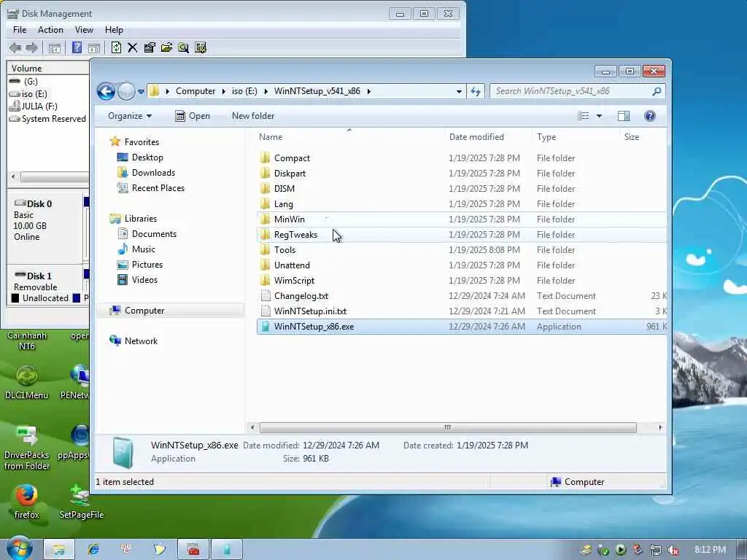Click the horizontal scrollbar in the file list

[448, 427]
